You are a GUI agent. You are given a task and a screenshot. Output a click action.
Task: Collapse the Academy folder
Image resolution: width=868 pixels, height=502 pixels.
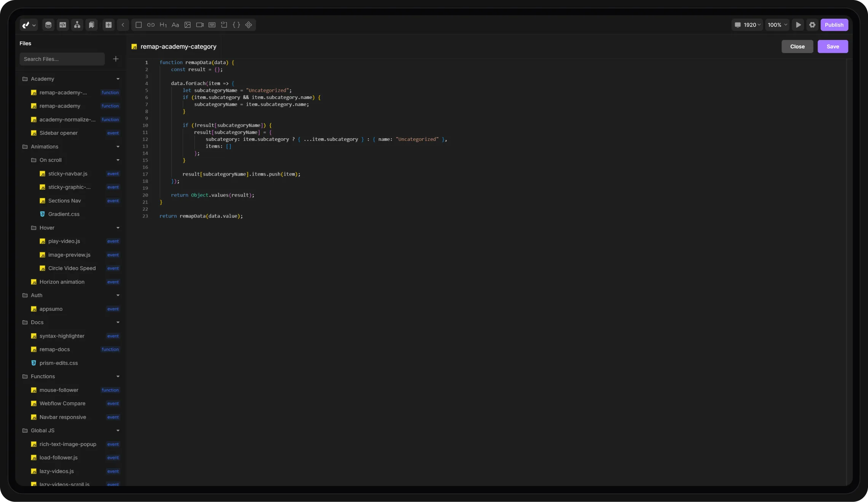[x=118, y=79]
